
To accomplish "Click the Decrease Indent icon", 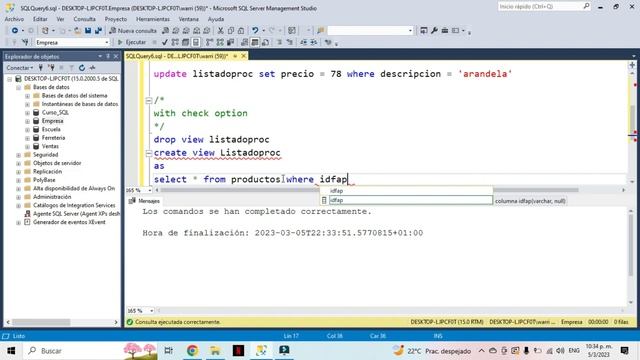I will (304, 42).
